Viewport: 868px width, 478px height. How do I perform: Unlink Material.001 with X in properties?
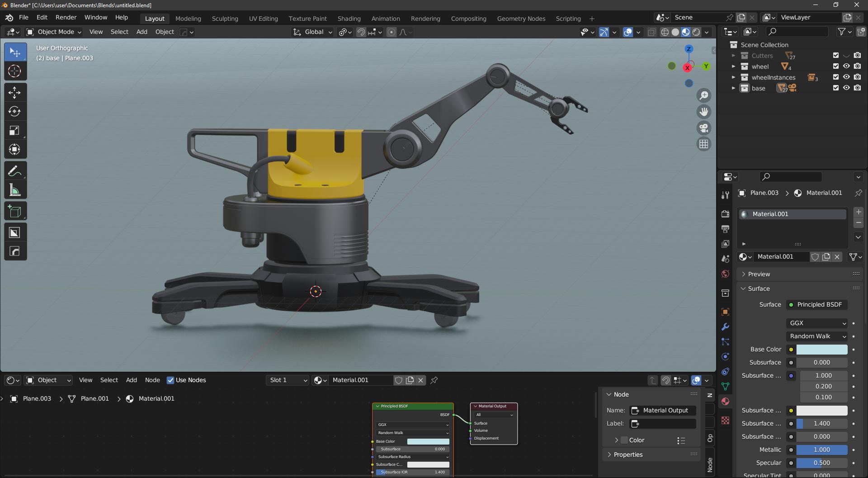837,257
